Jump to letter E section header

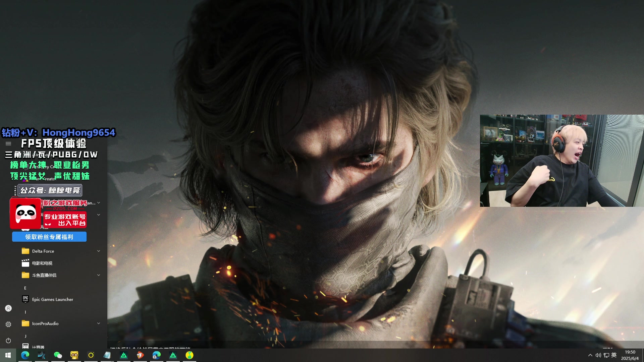tap(25, 288)
